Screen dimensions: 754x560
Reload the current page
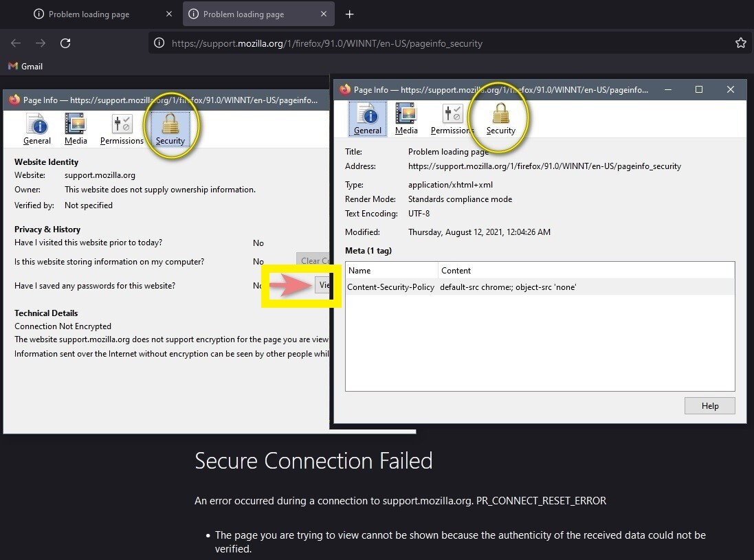coord(65,43)
